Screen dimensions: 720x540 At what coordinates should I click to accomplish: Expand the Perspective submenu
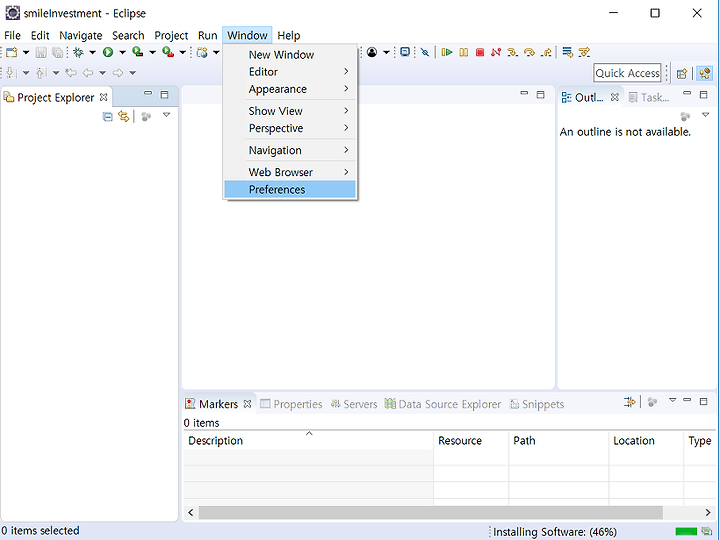click(x=290, y=129)
